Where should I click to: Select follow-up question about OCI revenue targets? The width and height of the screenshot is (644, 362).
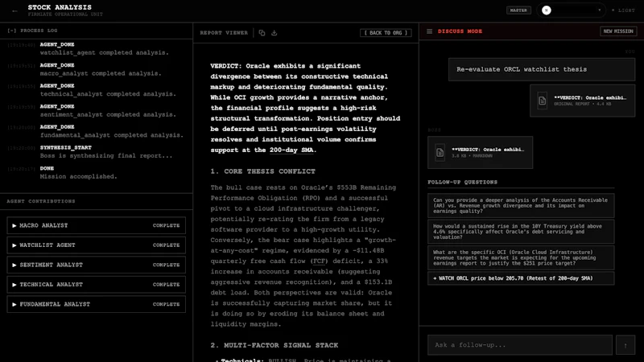point(521,257)
